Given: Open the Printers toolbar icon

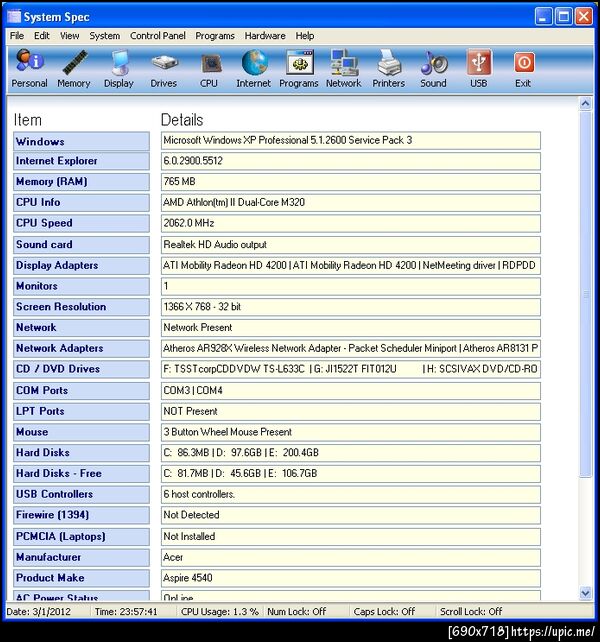Looking at the screenshot, I should pos(389,69).
